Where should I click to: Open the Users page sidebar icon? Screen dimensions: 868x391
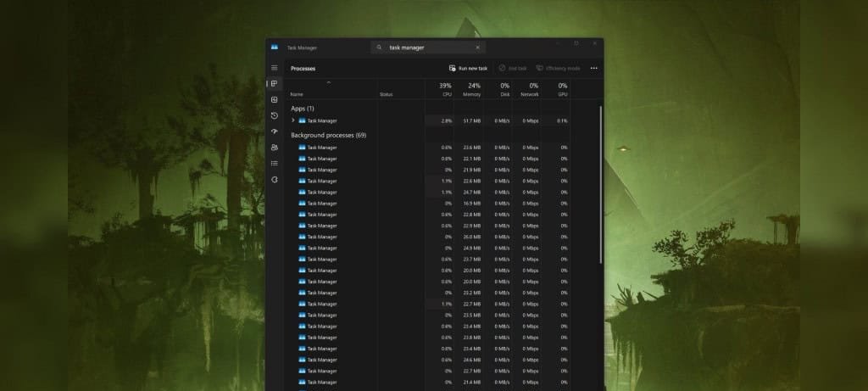pyautogui.click(x=274, y=148)
